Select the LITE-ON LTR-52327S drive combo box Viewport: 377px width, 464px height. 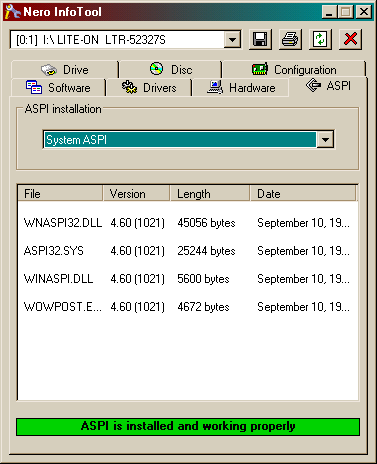125,40
